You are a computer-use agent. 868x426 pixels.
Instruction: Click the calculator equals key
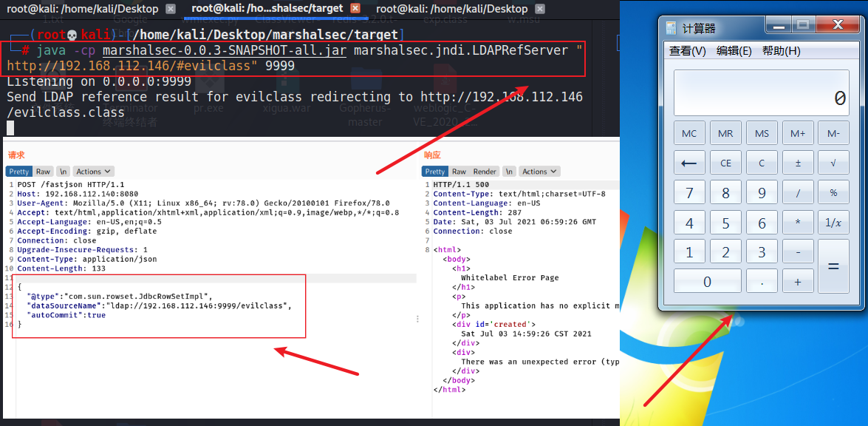click(x=834, y=266)
